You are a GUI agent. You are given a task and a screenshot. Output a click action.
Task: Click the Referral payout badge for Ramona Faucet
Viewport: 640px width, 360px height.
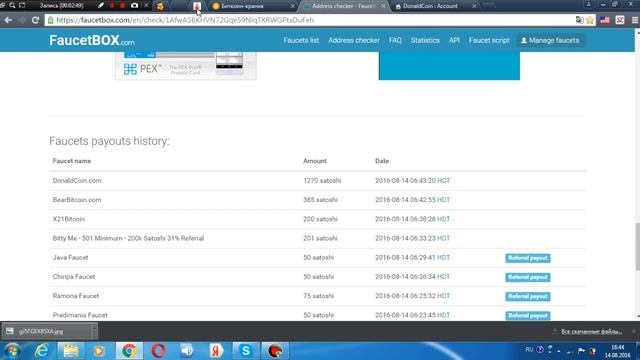pos(528,296)
